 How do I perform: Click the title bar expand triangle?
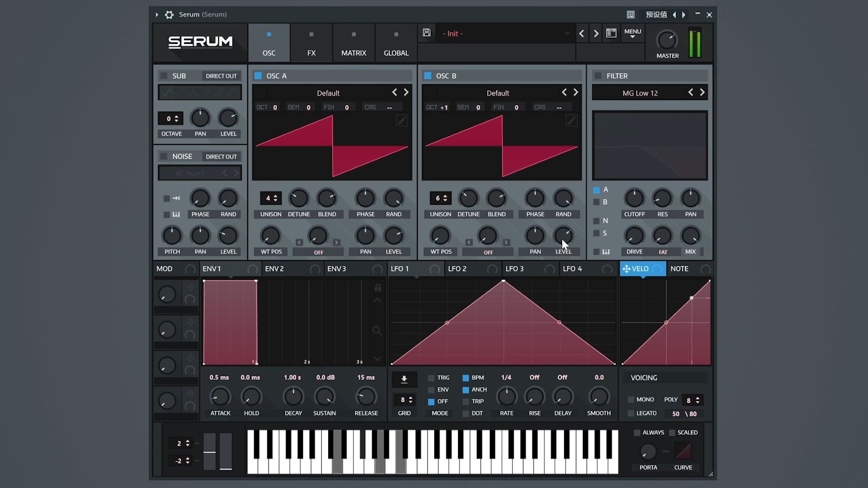tap(157, 15)
